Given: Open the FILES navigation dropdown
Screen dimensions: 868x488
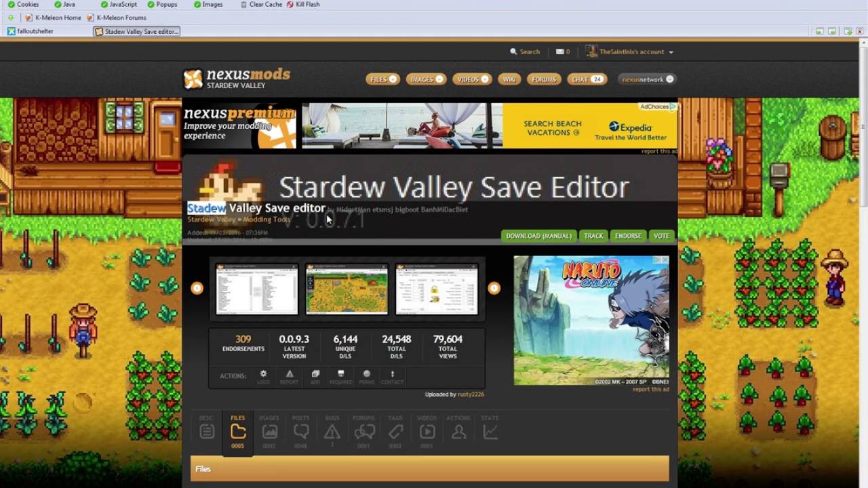Looking at the screenshot, I should coord(382,79).
